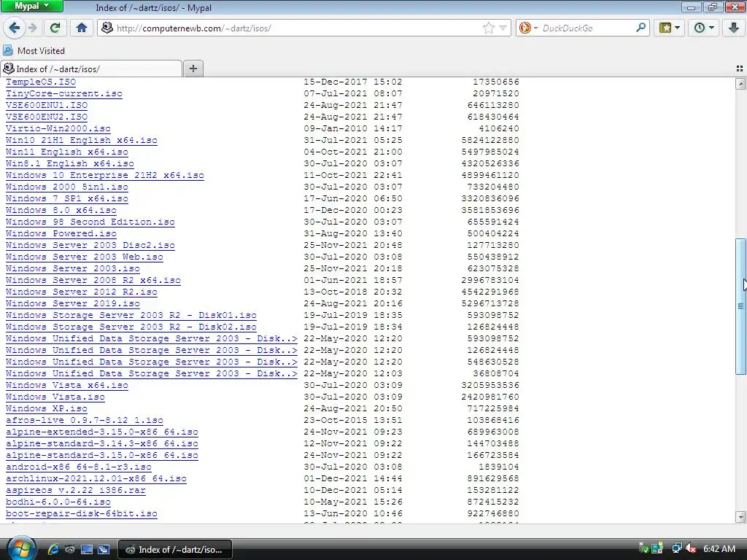
Task: Open android-x86_64-8.1-r3.iso link
Action: pos(79,467)
